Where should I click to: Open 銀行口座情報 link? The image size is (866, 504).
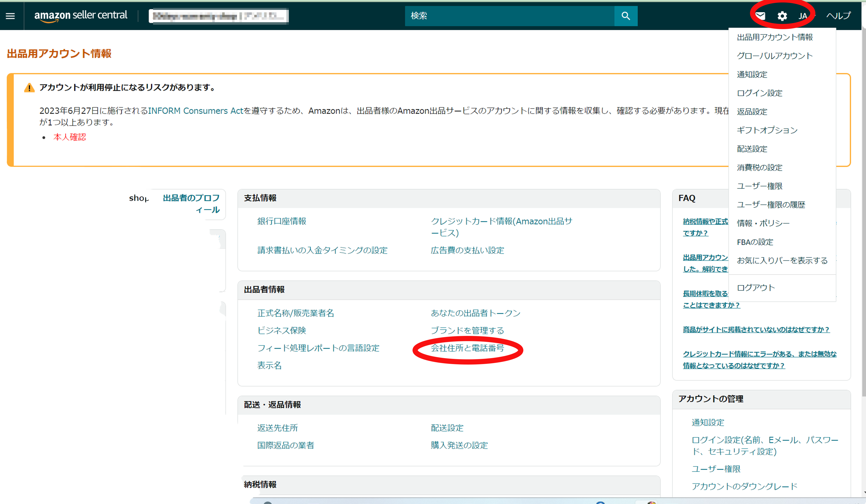pos(281,221)
